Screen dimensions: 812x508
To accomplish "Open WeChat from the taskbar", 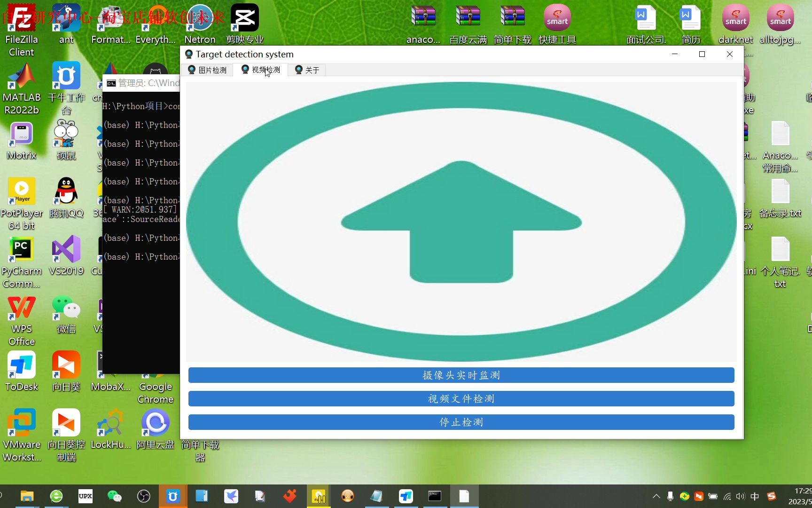I will pyautogui.click(x=115, y=496).
